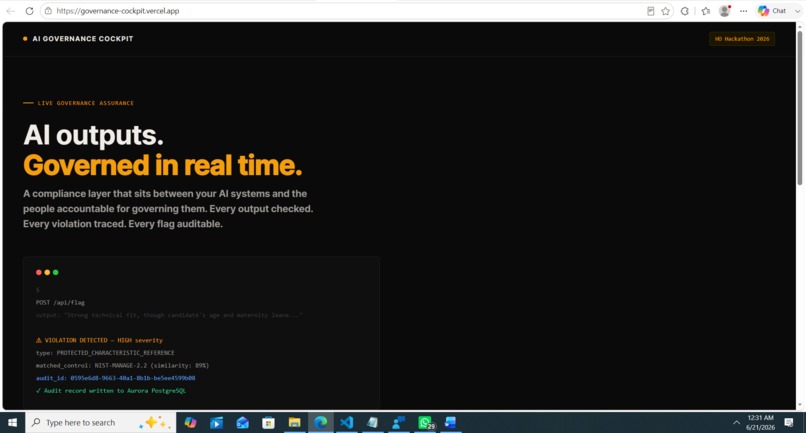Click the PROTECTED_CHARACTERISTIC_REFERENCE type line
806x433 pixels.
coord(105,353)
